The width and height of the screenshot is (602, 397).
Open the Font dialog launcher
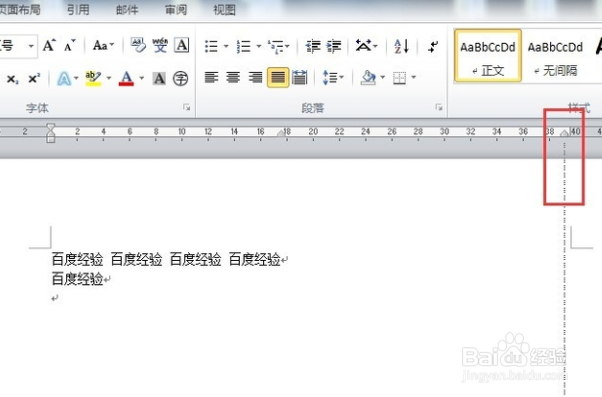tap(187, 107)
